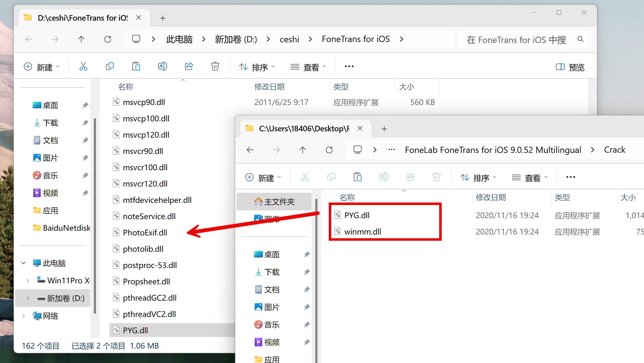Click the Share icon in the back window toolbar
Screen dimensions: 644x363
click(x=189, y=66)
